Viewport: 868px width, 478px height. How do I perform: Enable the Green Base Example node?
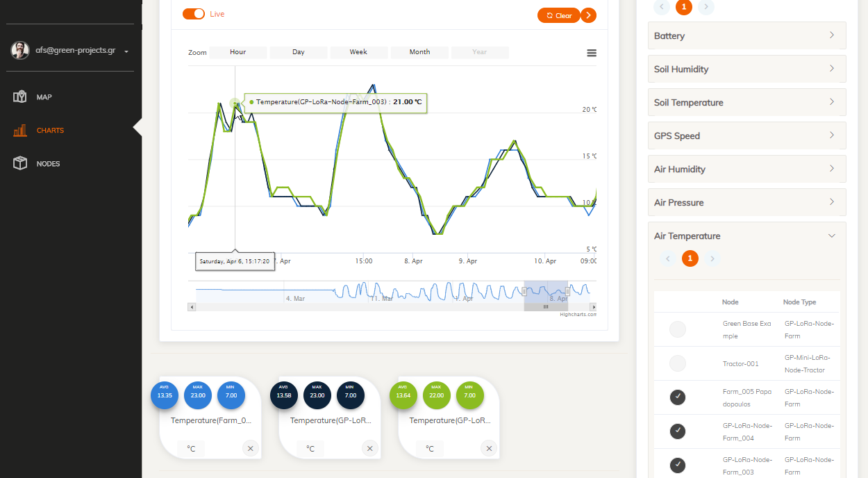point(677,329)
